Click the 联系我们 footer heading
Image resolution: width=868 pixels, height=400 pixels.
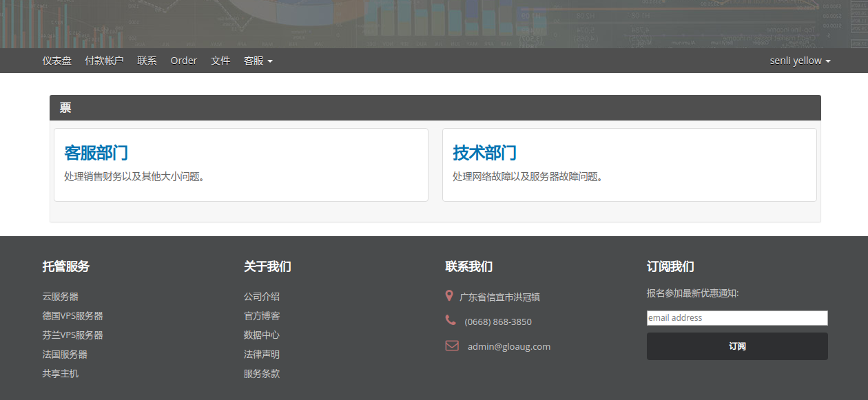click(469, 266)
